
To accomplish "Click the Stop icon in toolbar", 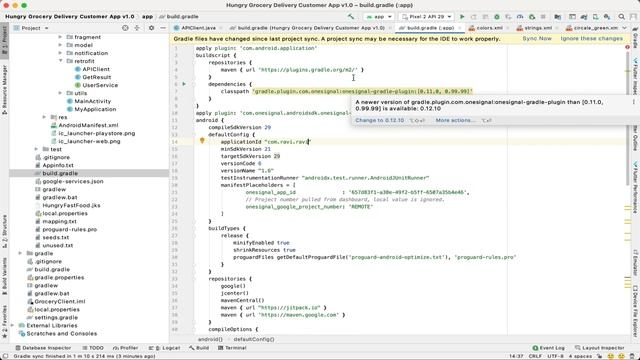I will coord(543,17).
